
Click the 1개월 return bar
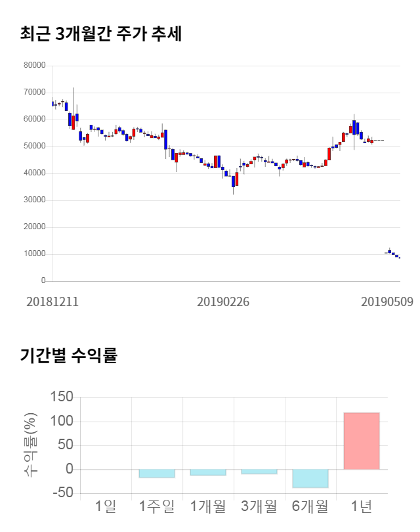coord(207,472)
